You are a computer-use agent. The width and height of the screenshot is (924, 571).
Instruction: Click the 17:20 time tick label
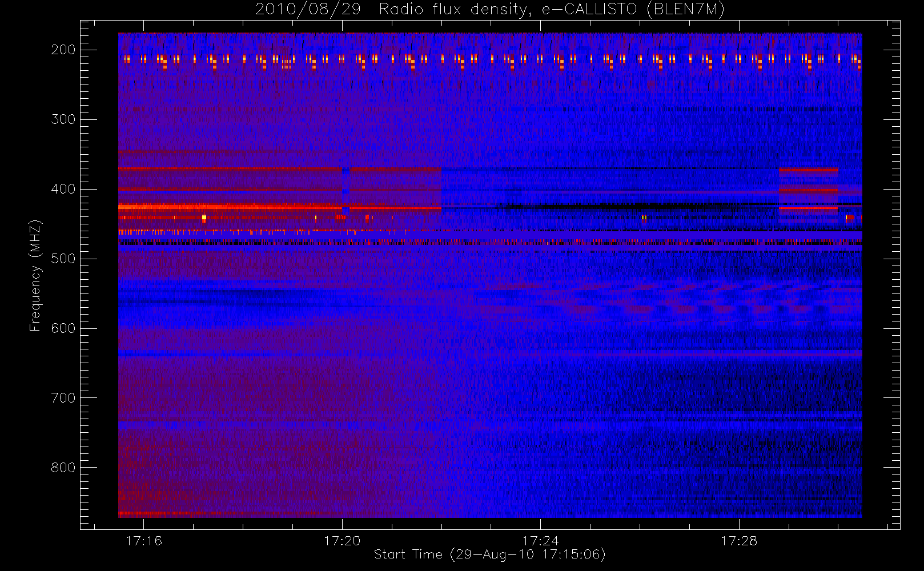[x=342, y=541]
